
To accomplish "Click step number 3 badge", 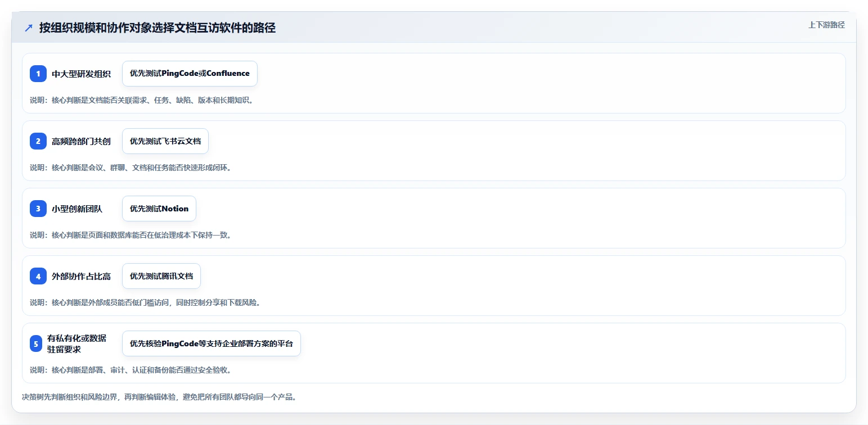I will (x=38, y=209).
